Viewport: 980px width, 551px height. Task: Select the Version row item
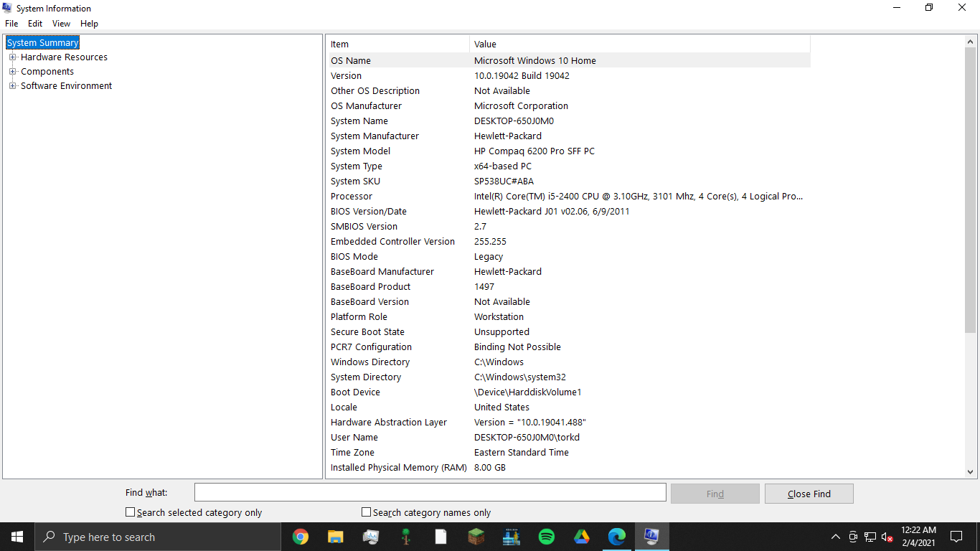point(570,76)
